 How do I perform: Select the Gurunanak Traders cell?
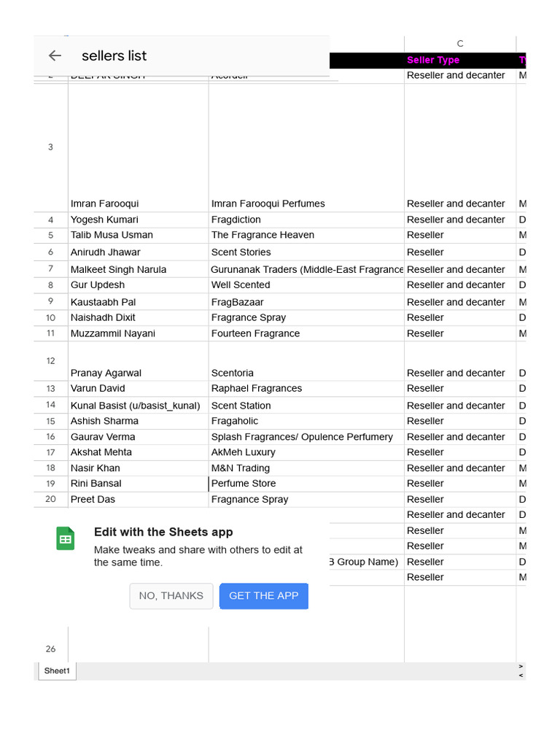coord(306,269)
